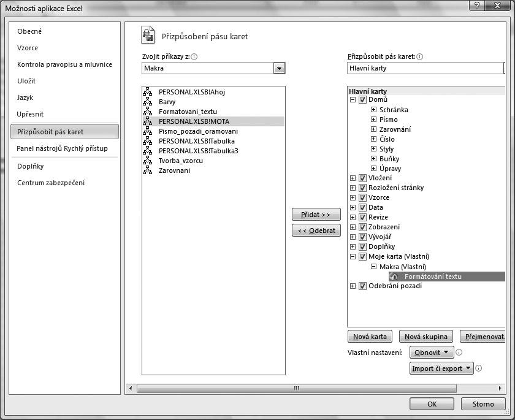Click the horizontal scrollbar right arrow
Viewport: 515px width, 420px height.
pyautogui.click(x=500, y=389)
